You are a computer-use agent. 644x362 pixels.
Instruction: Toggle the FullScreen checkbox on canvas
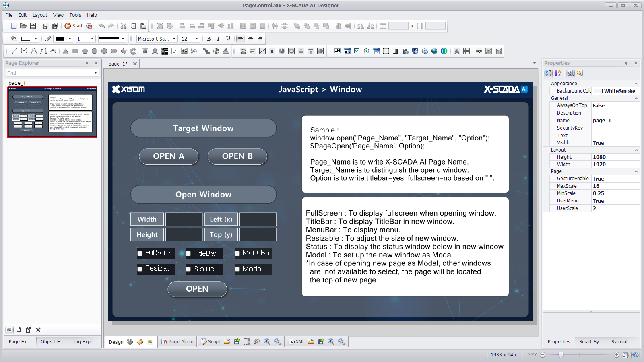(x=140, y=253)
